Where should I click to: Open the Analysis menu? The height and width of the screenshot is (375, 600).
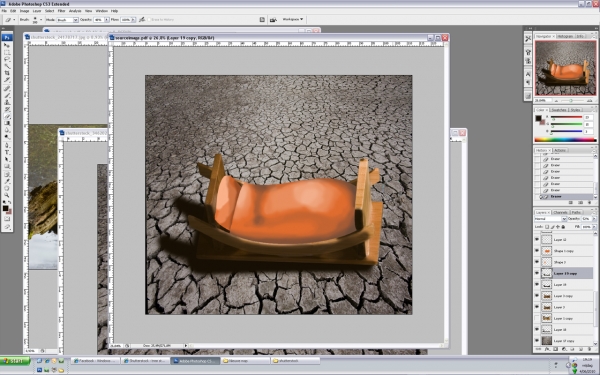[75, 11]
